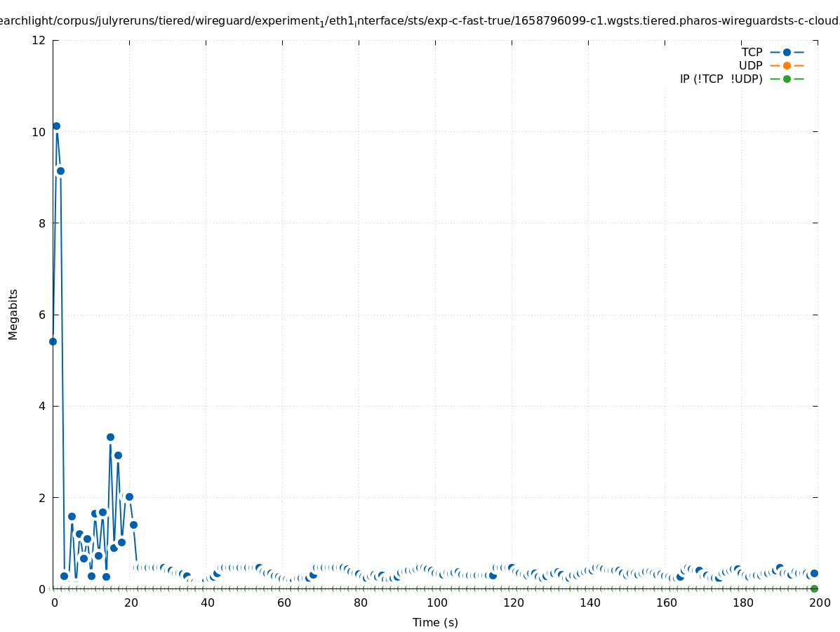Image resolution: width=840 pixels, height=632 pixels.
Task: Click the file path title at top
Action: pyautogui.click(x=420, y=21)
